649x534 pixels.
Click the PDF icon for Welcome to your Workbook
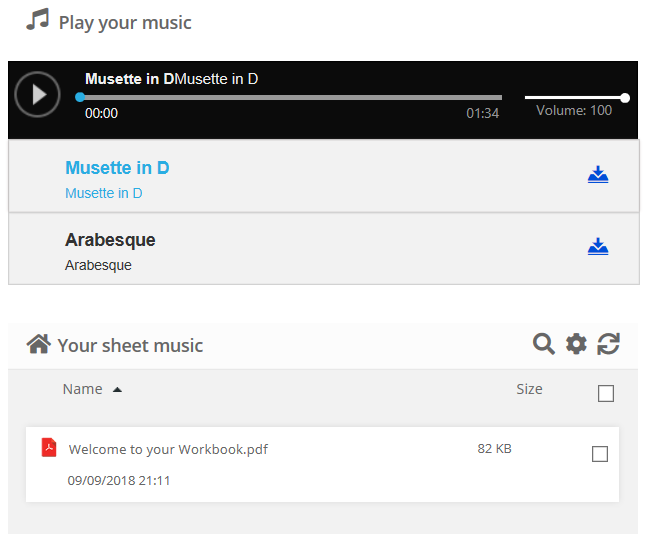[49, 448]
